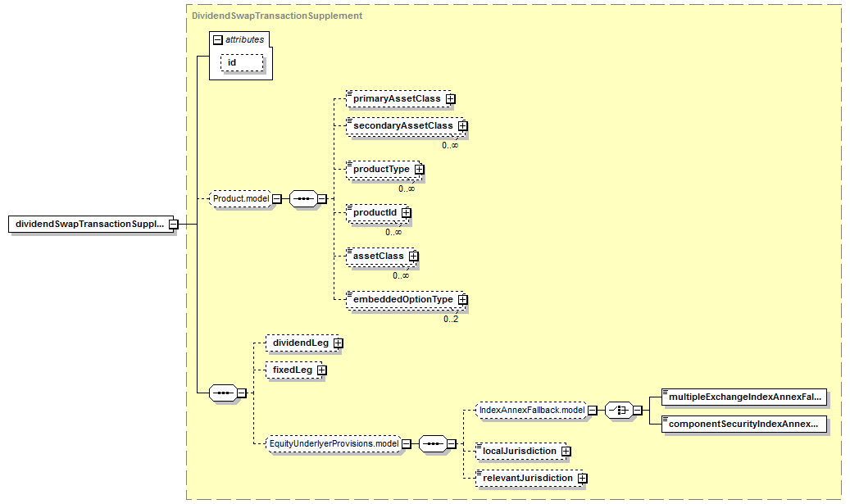The height and width of the screenshot is (504, 850).
Task: Collapse the Product.model group
Action: [277, 199]
